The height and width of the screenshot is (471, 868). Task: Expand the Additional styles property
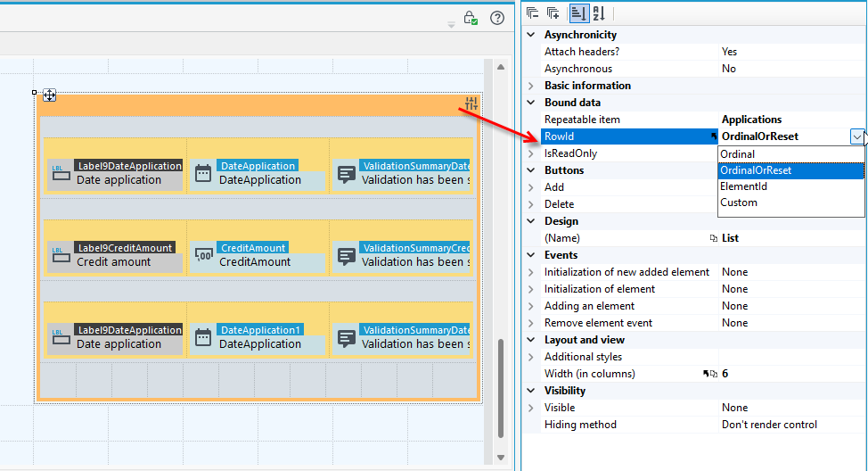coord(531,357)
